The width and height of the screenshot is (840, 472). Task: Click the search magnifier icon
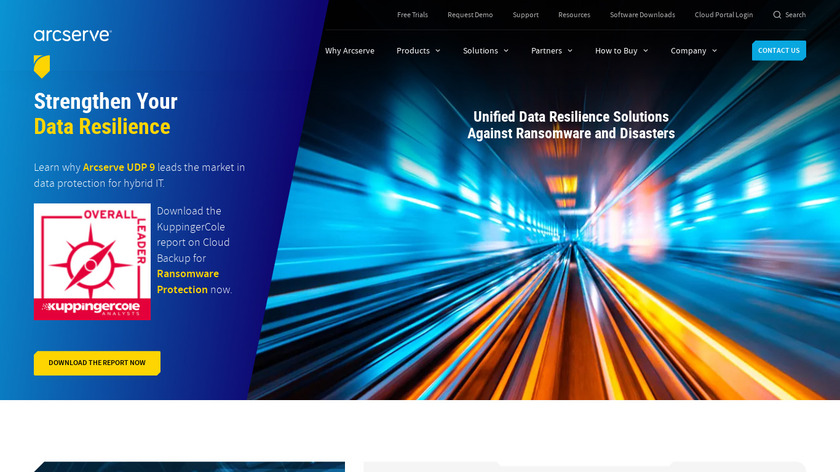[x=777, y=15]
